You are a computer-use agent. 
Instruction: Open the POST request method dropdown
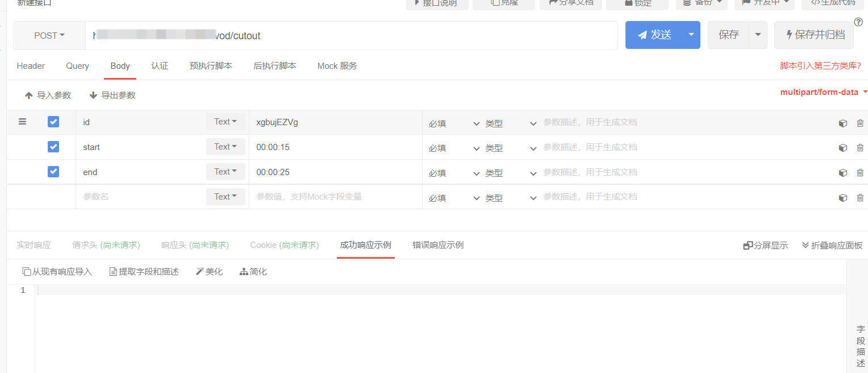pyautogui.click(x=49, y=35)
